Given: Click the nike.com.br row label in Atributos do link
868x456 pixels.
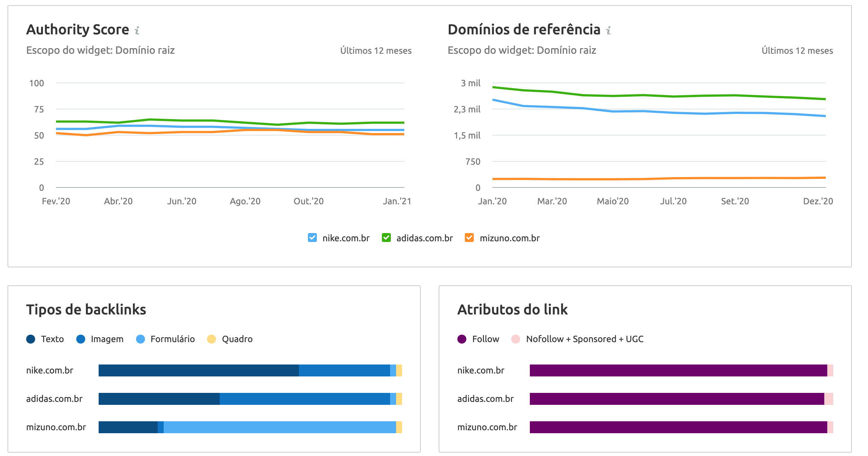Looking at the screenshot, I should coord(481,370).
